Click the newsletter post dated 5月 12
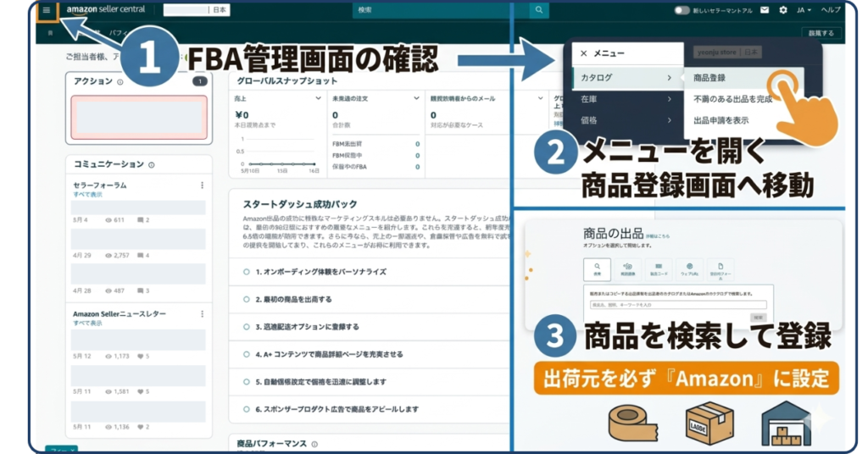 click(x=138, y=340)
